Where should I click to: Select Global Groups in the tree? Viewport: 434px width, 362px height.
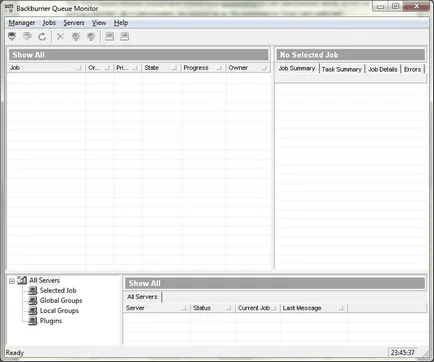[61, 301]
